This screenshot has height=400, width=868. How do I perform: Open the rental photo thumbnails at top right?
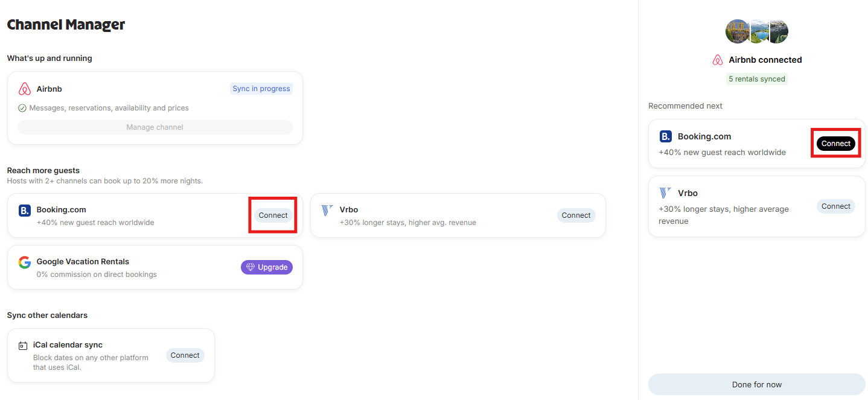coord(757,31)
